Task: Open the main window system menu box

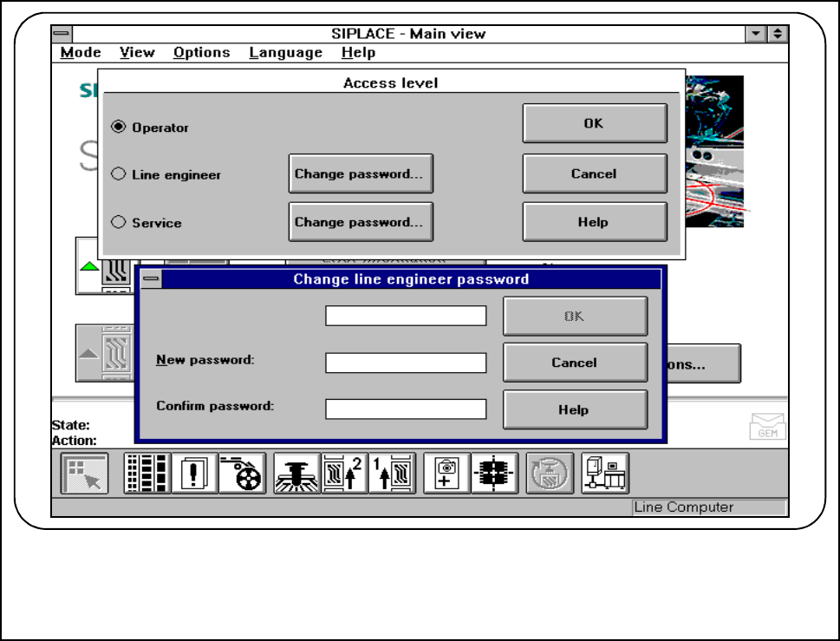Action: [62, 34]
